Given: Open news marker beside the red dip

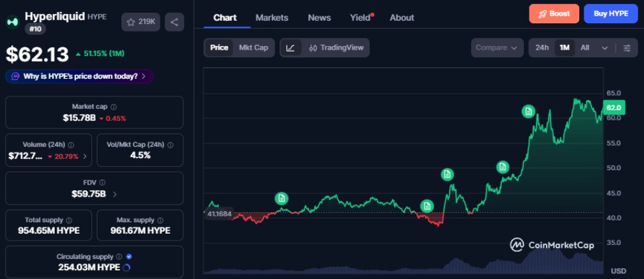Looking at the screenshot, I should (x=427, y=206).
